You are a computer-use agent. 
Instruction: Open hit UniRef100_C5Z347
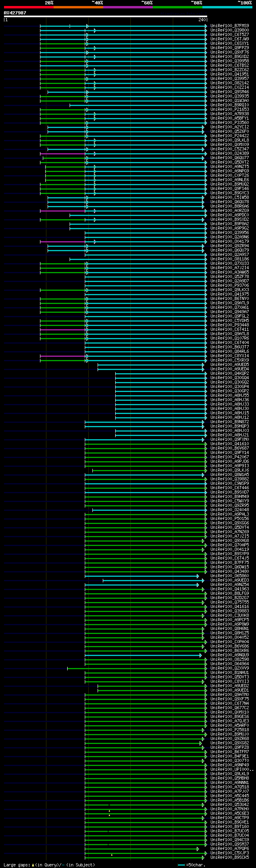tap(230, 149)
